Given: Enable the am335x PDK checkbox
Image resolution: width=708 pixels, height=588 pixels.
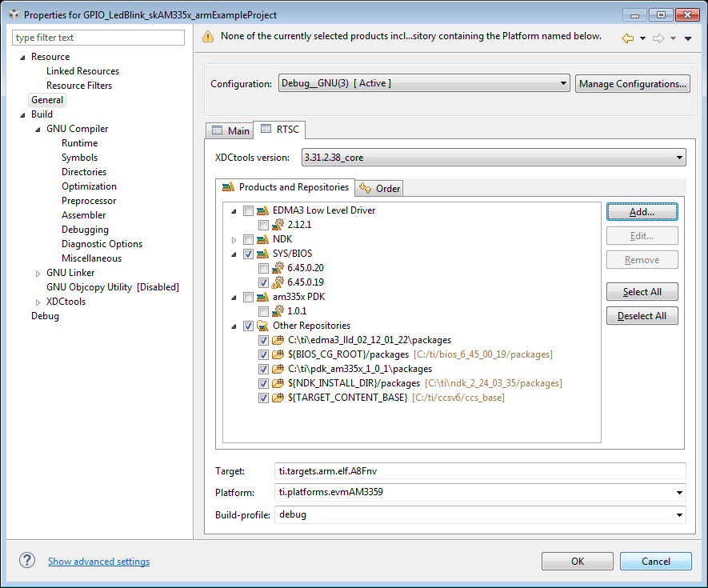Looking at the screenshot, I should coord(248,297).
